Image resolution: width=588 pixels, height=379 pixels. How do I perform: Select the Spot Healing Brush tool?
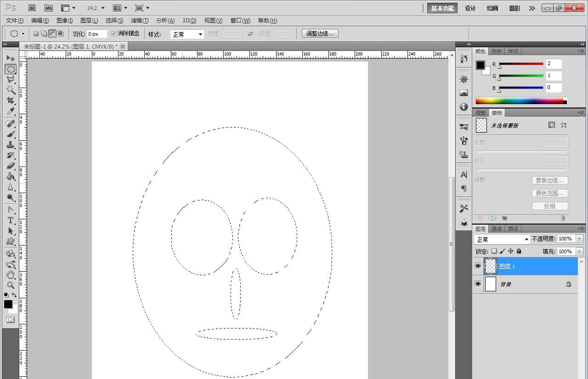pos(10,123)
